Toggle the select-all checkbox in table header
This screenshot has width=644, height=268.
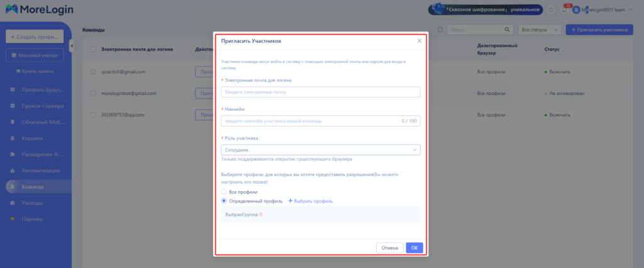[93, 50]
